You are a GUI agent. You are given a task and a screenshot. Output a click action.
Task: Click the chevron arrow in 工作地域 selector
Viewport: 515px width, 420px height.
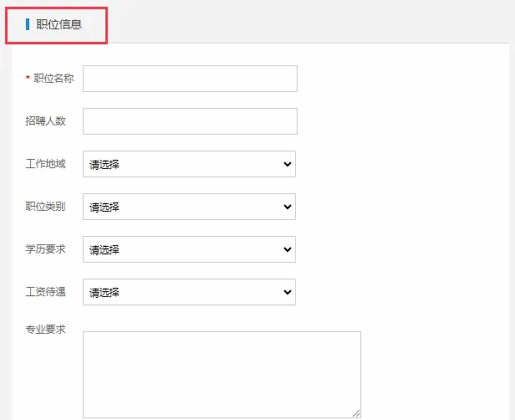(288, 164)
